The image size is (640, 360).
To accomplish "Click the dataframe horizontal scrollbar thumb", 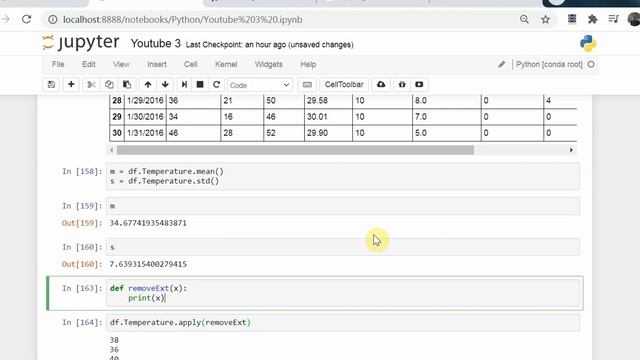I will [295, 150].
